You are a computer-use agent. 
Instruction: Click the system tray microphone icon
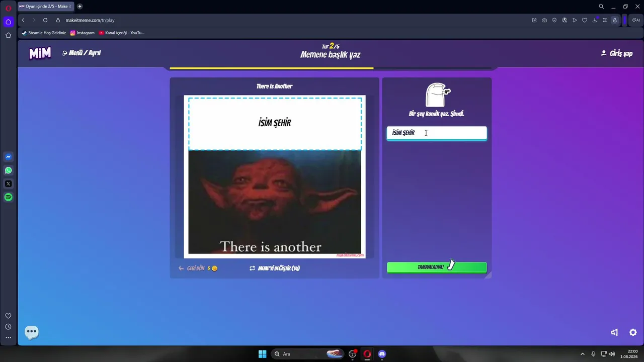click(593, 354)
